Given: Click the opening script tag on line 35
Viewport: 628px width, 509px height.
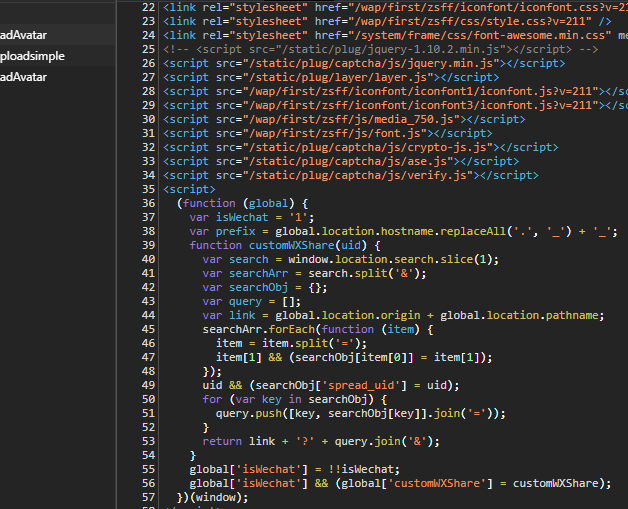Looking at the screenshot, I should 189,189.
